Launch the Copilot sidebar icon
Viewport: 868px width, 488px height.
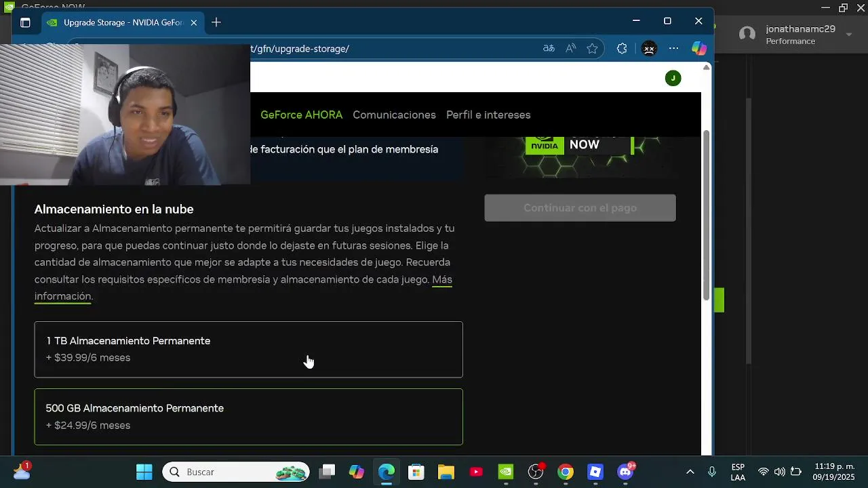pyautogui.click(x=699, y=48)
